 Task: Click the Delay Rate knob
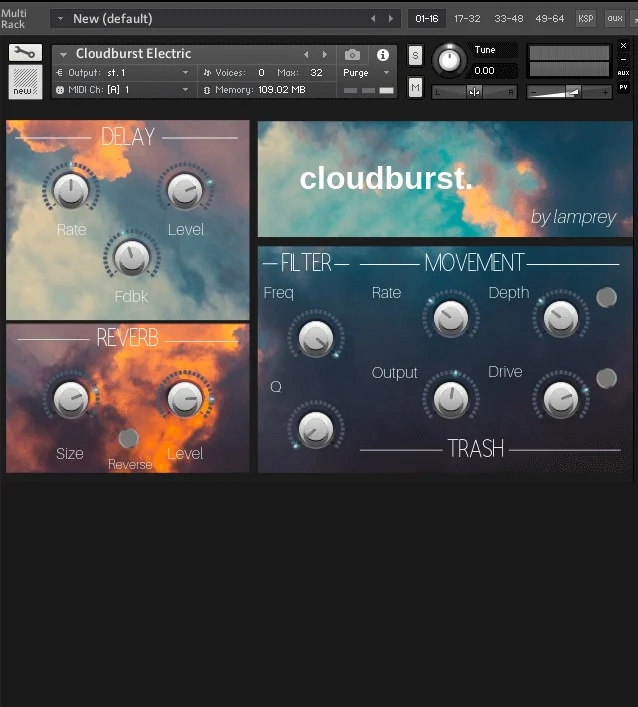tap(71, 191)
